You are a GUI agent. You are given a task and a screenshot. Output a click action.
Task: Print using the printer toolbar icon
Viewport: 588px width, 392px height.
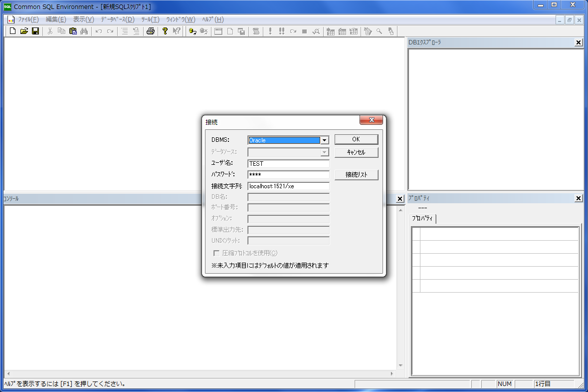[x=151, y=31]
